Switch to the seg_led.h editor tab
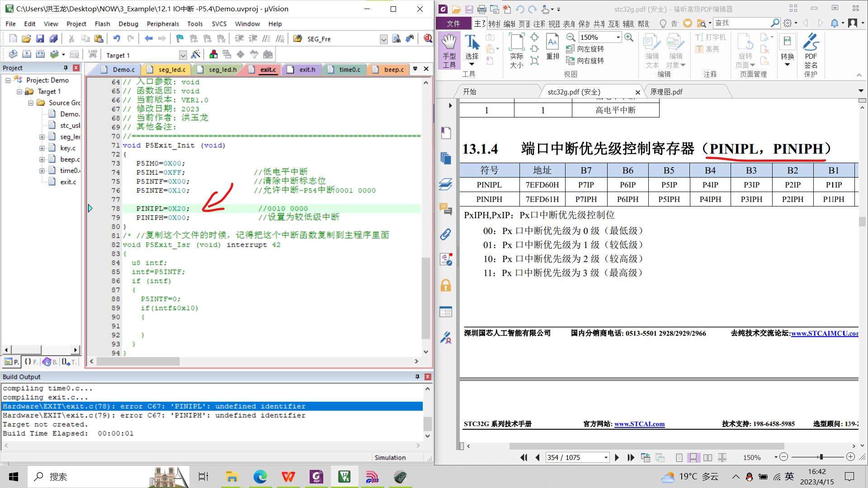 click(222, 70)
